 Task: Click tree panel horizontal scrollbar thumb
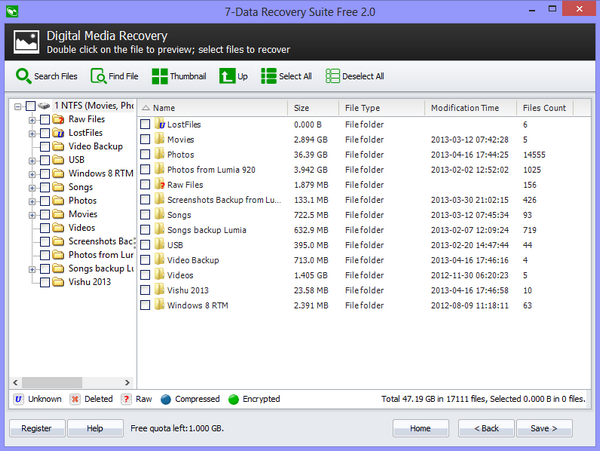[52, 382]
